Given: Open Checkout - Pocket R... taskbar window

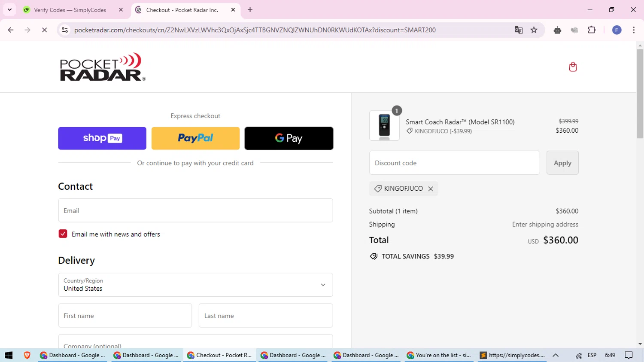Looking at the screenshot, I should pos(220,355).
